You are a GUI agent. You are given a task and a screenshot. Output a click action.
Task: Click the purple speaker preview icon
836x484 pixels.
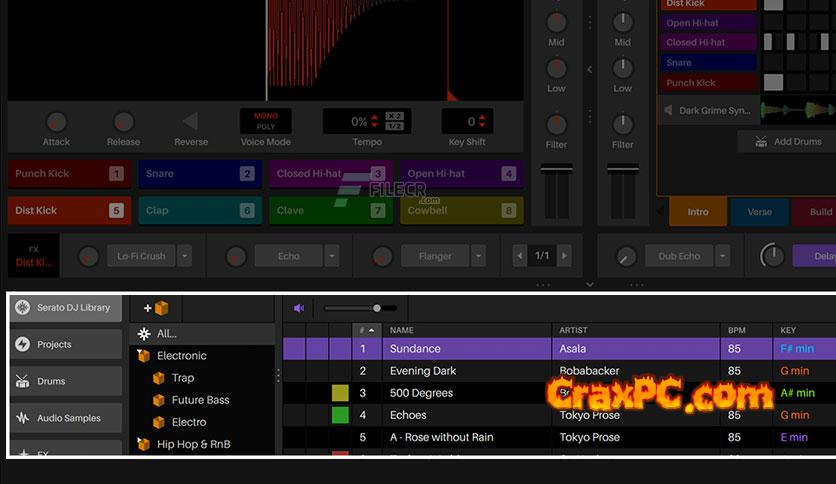coord(299,309)
